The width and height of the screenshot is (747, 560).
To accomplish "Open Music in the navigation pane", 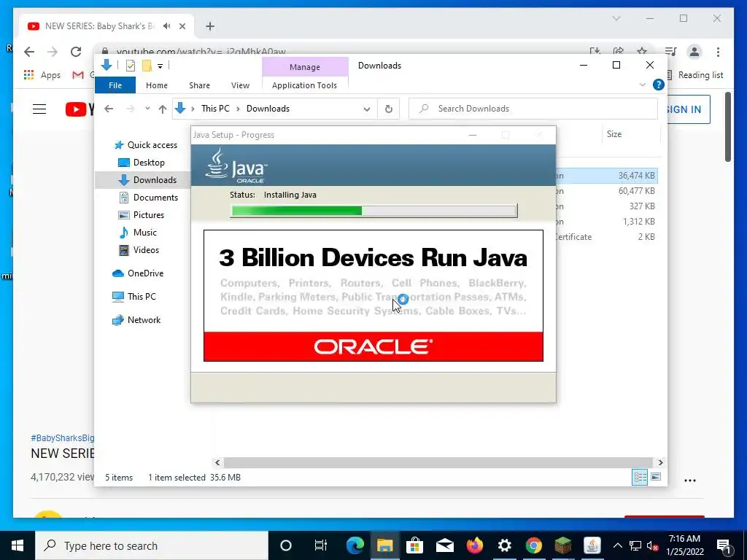I will [x=137, y=233].
